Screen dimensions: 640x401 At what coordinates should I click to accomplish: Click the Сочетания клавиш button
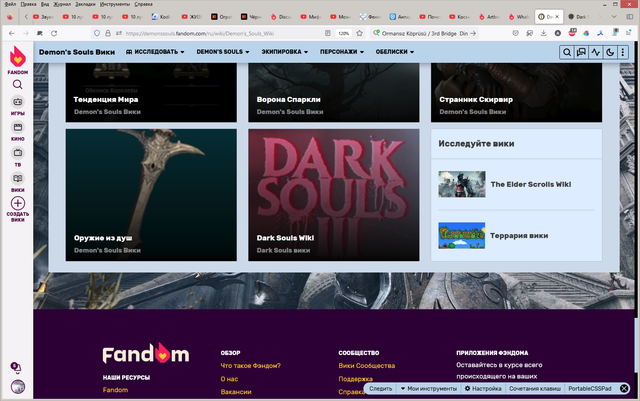point(535,388)
